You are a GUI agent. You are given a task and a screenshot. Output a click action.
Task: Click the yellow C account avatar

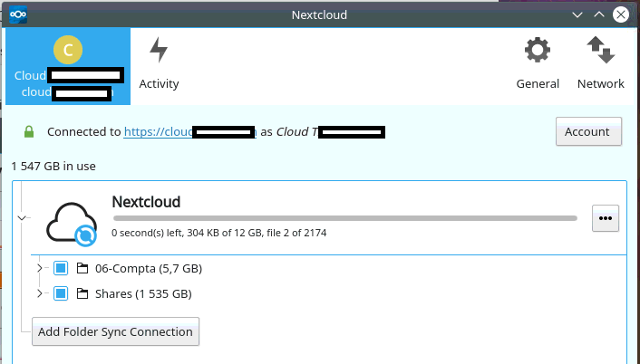click(68, 50)
